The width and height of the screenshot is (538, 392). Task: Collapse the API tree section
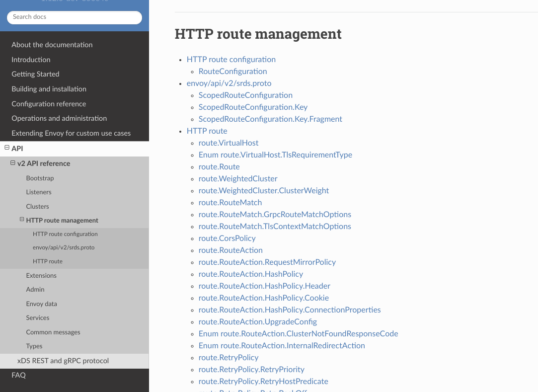coord(7,148)
